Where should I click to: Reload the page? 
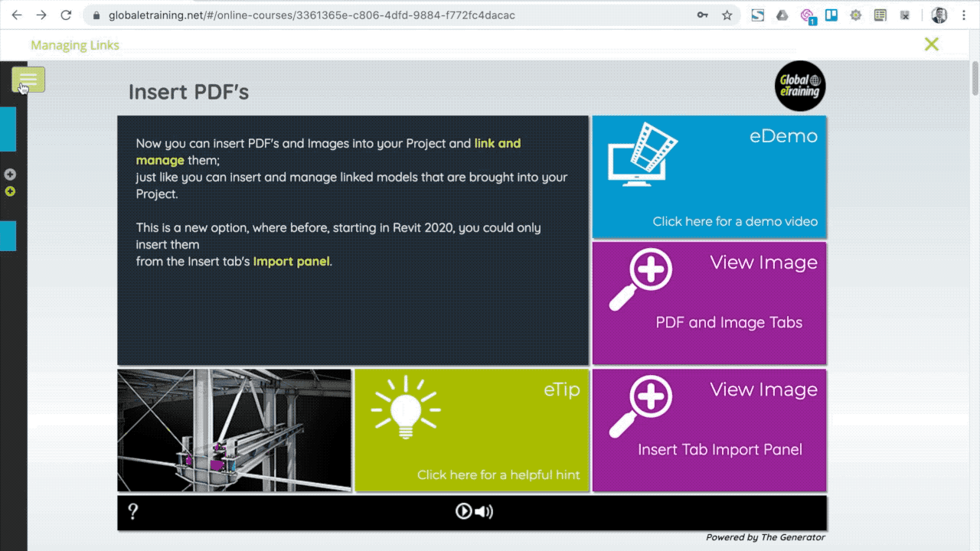(66, 15)
